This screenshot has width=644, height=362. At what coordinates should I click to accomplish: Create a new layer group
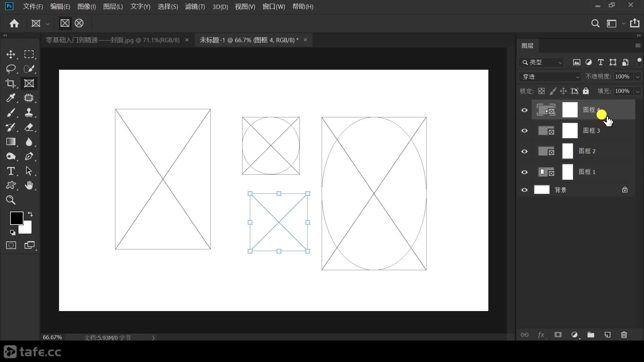[591, 335]
